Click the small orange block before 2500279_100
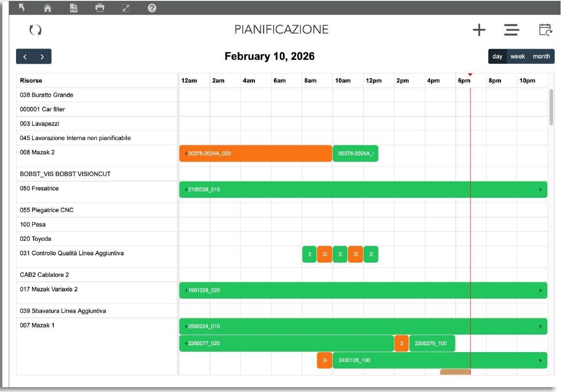Viewport: 561px width, 392px height. coord(401,343)
